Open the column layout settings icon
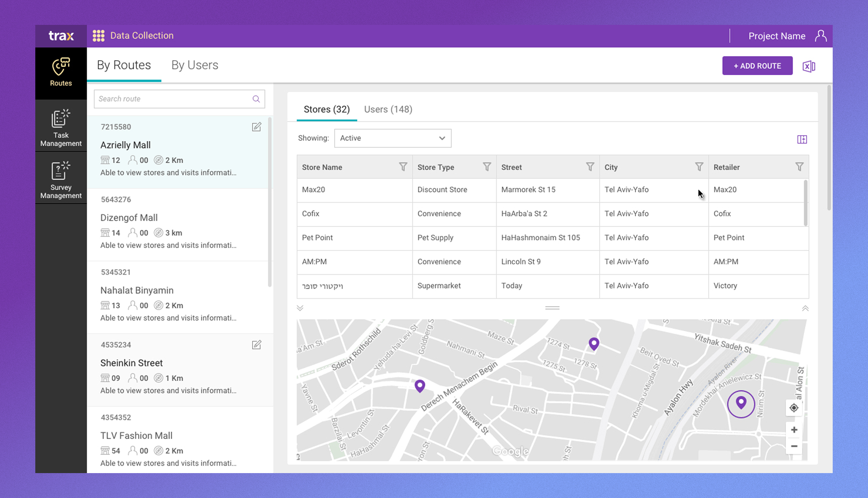This screenshot has height=498, width=868. [802, 139]
